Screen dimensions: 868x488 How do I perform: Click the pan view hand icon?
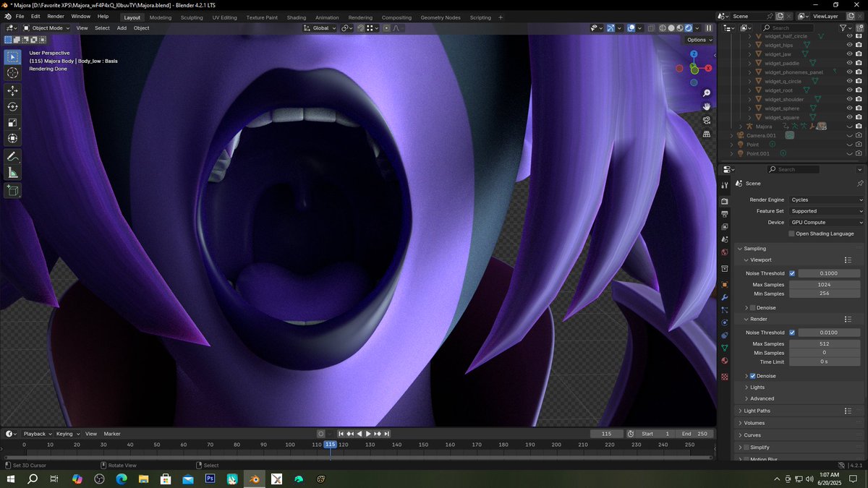(707, 106)
